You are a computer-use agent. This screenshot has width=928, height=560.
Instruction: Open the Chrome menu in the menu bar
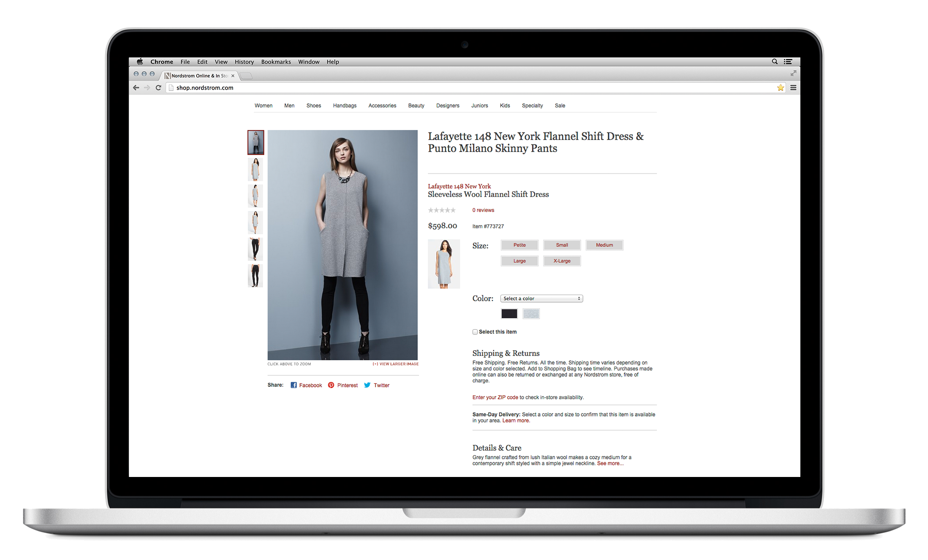(162, 62)
